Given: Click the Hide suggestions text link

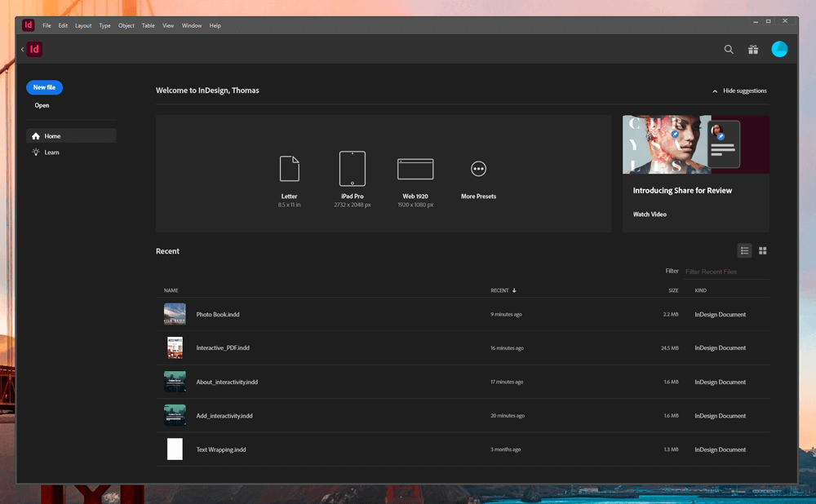Looking at the screenshot, I should pyautogui.click(x=745, y=91).
